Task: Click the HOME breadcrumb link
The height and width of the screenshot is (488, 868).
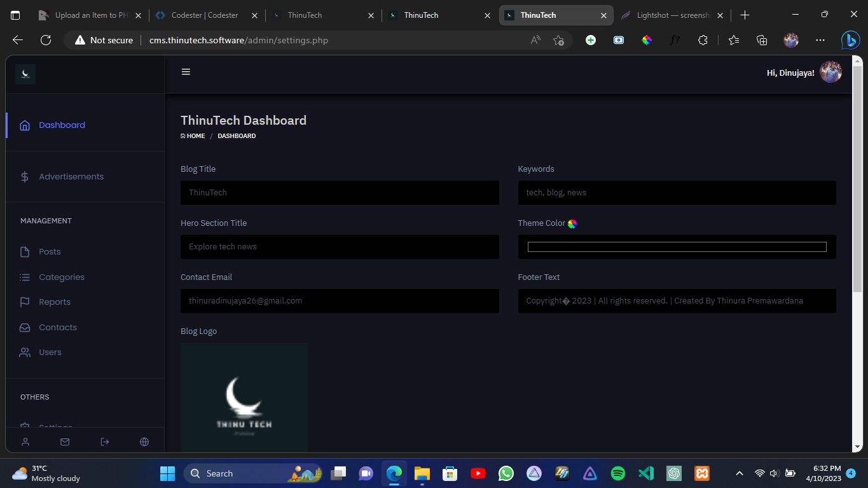Action: (x=195, y=136)
